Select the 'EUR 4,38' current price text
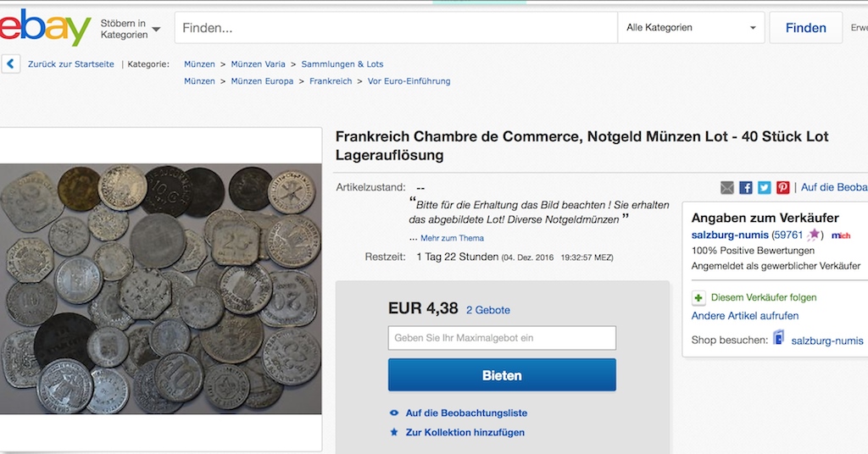 tap(423, 308)
